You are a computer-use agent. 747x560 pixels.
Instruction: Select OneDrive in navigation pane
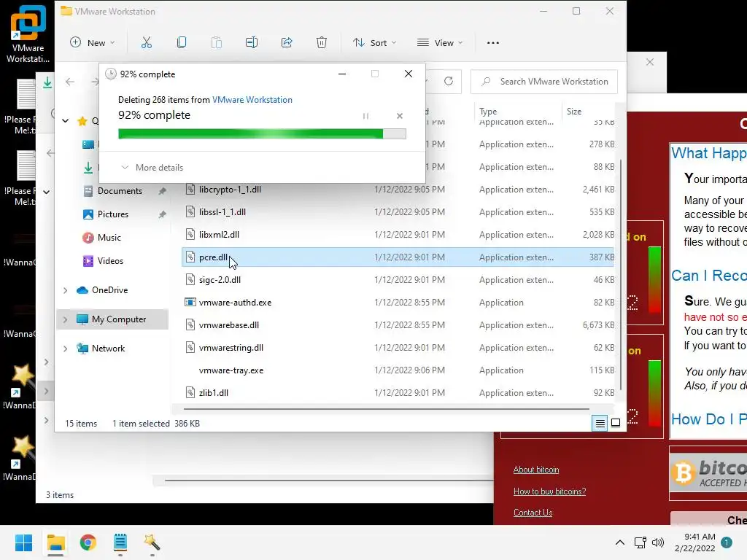click(x=109, y=290)
